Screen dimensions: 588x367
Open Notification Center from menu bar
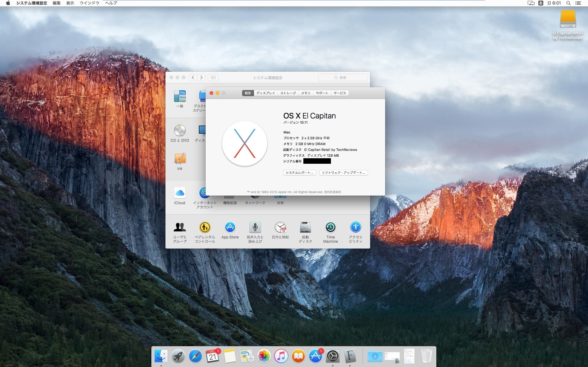click(x=578, y=3)
